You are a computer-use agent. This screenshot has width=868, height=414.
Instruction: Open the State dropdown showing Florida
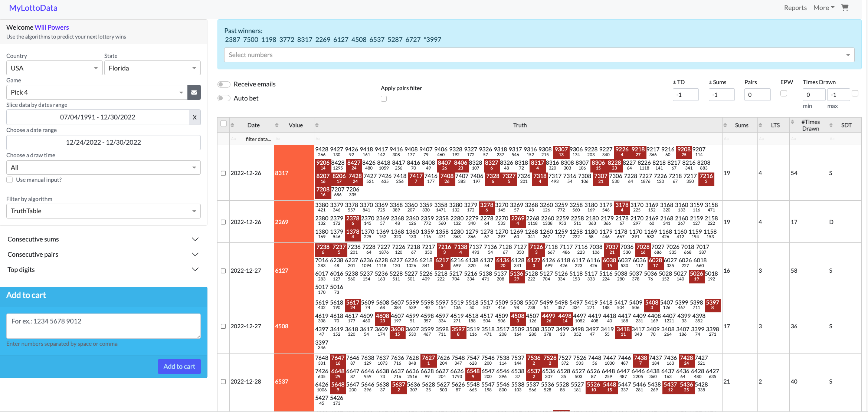152,68
